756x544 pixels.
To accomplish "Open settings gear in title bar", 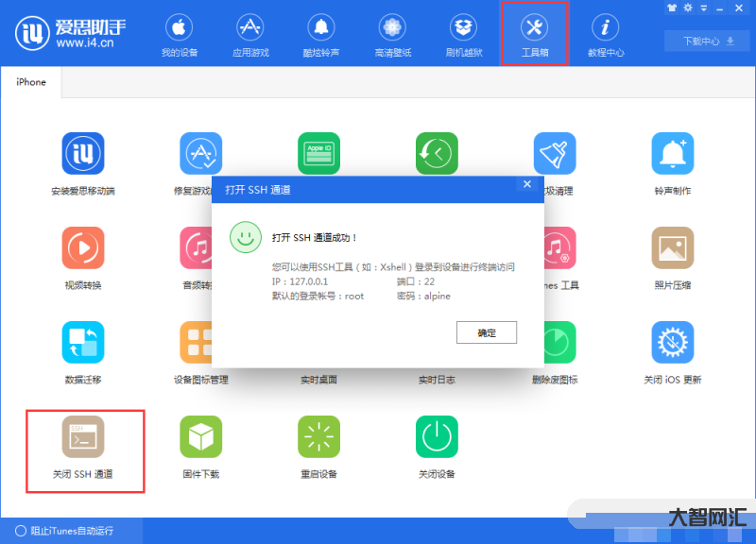I will 688,8.
